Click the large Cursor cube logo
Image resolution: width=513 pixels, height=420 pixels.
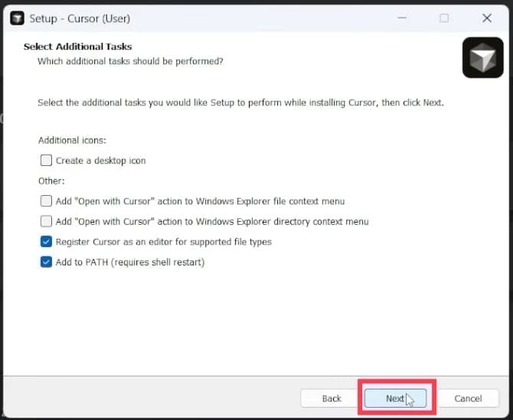click(482, 57)
